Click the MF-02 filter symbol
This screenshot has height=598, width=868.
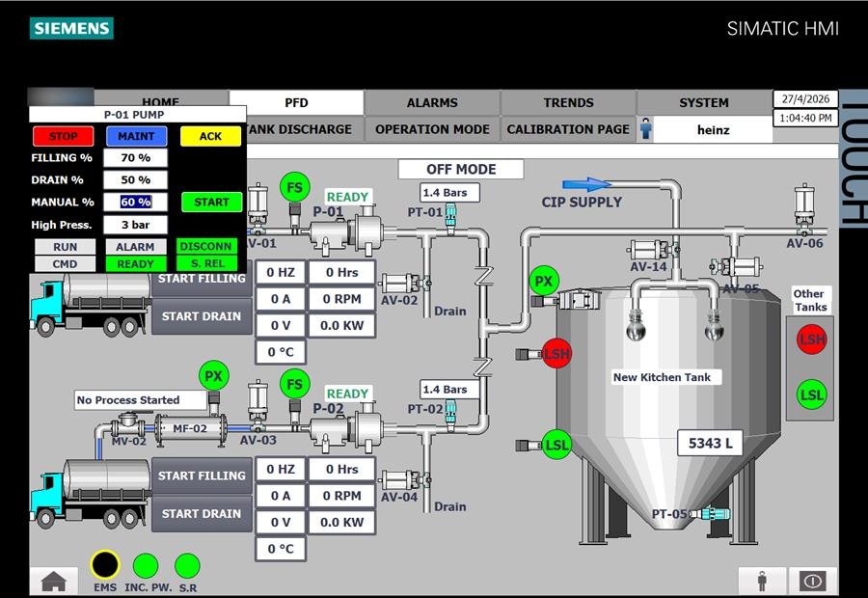coord(190,428)
